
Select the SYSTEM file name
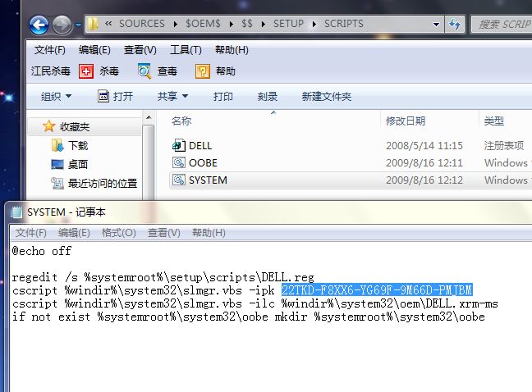pyautogui.click(x=208, y=180)
